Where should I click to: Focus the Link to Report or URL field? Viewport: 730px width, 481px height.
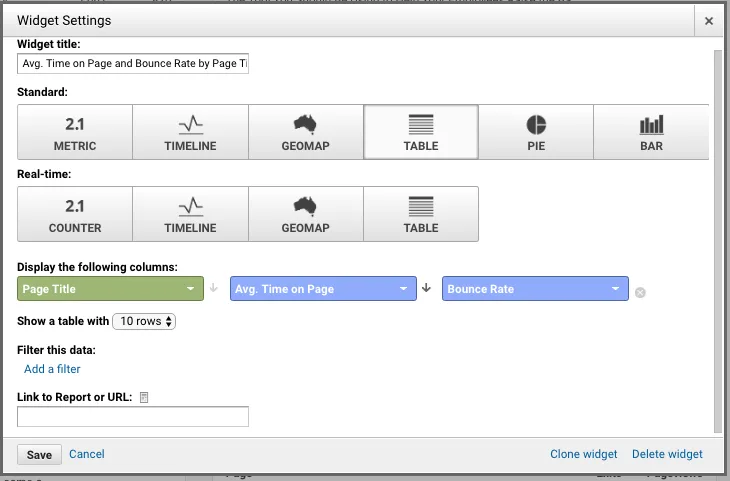pyautogui.click(x=133, y=416)
